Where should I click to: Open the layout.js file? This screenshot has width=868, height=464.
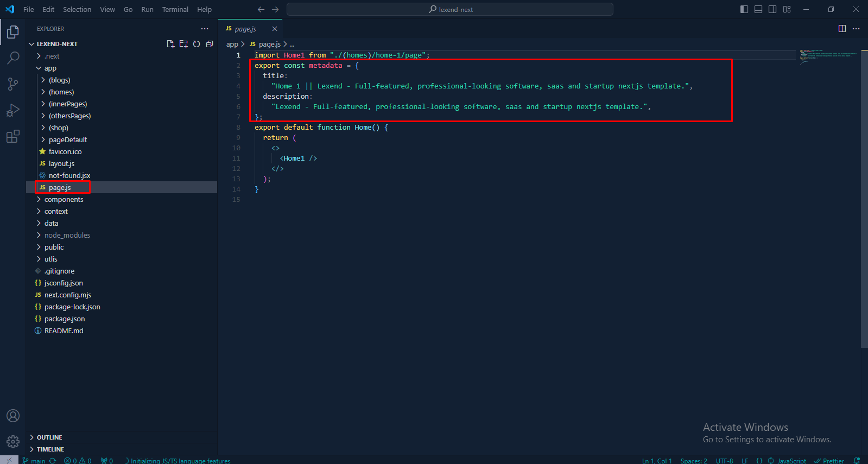122,163
